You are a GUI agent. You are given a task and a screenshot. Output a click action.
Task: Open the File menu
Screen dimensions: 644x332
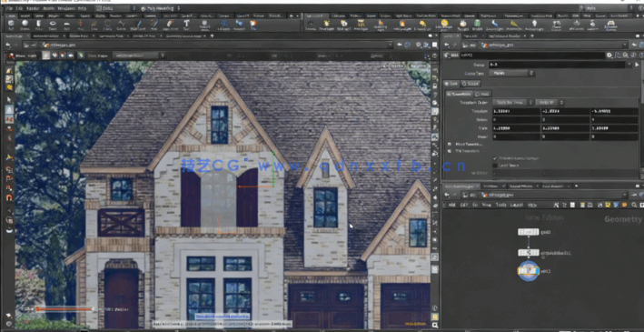click(x=9, y=8)
